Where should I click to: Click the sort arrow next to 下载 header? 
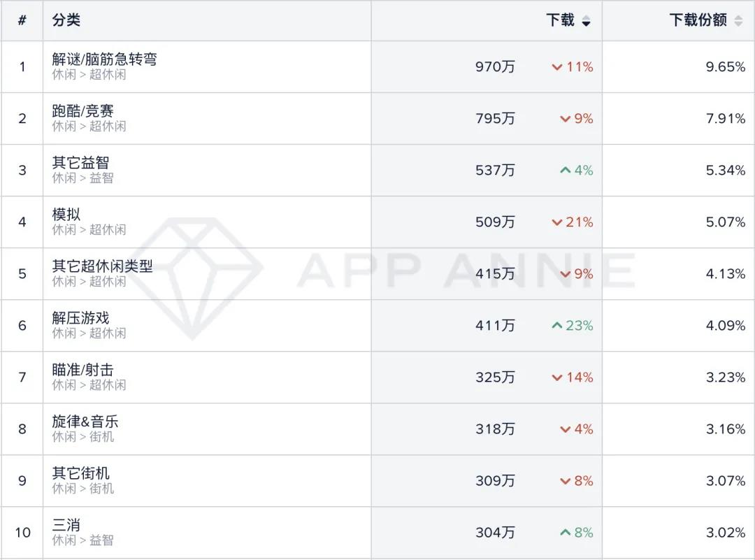[x=584, y=21]
